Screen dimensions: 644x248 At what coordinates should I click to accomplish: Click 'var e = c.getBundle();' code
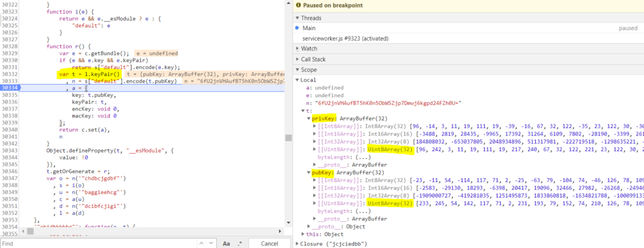[x=94, y=53]
